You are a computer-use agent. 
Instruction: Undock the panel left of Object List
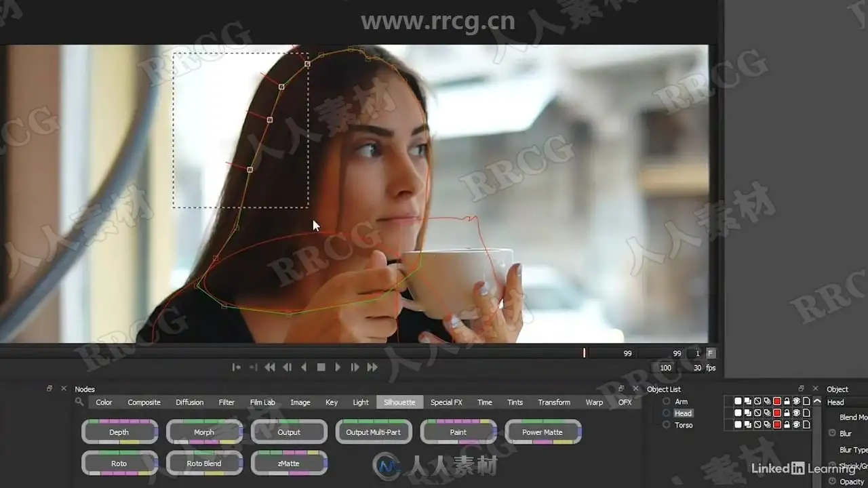coord(622,388)
